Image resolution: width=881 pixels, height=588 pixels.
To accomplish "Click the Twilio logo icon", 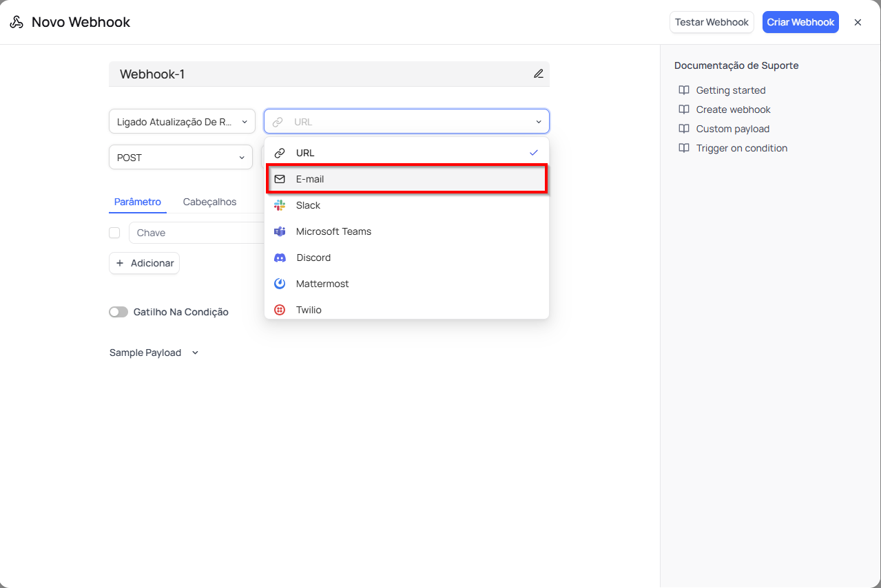I will [x=280, y=310].
